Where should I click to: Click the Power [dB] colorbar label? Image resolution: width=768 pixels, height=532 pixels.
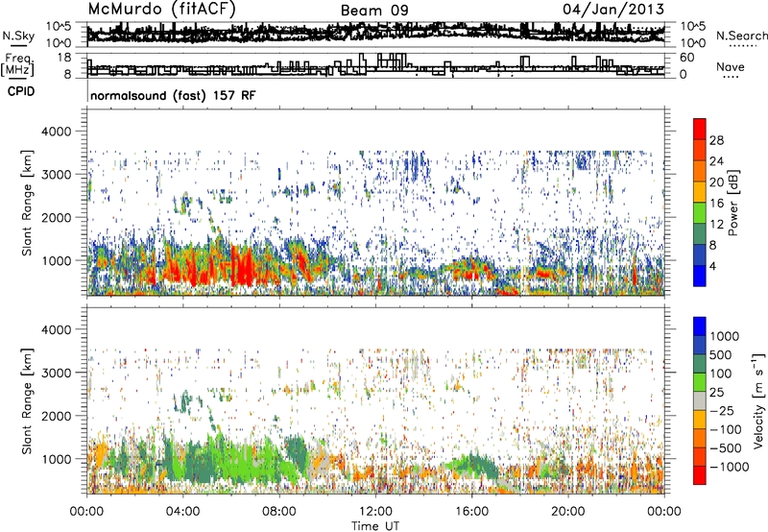(732, 203)
